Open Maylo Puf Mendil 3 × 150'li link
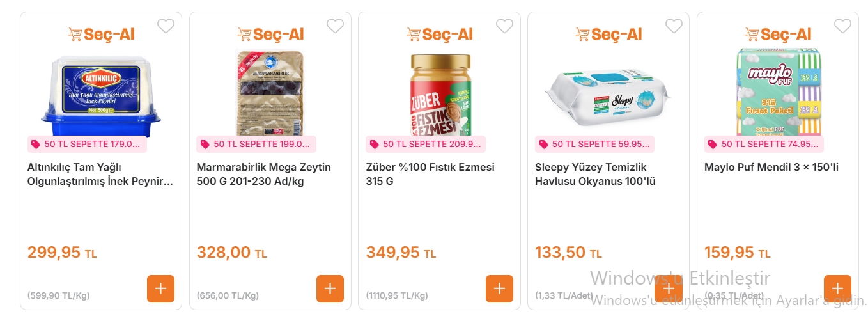 771,168
